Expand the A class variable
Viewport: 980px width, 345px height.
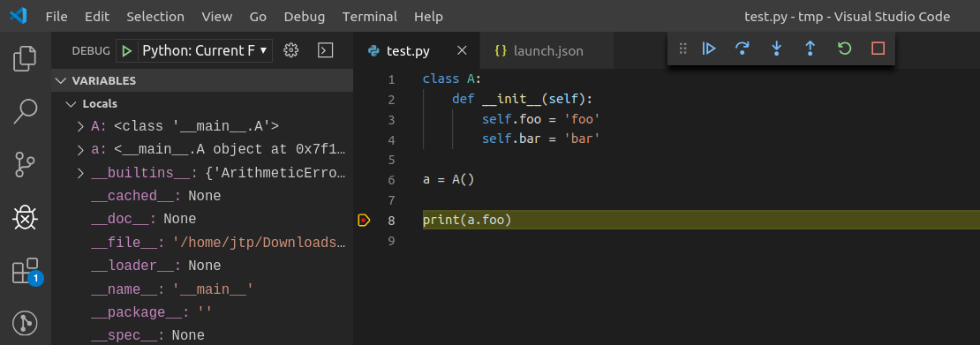(x=80, y=126)
